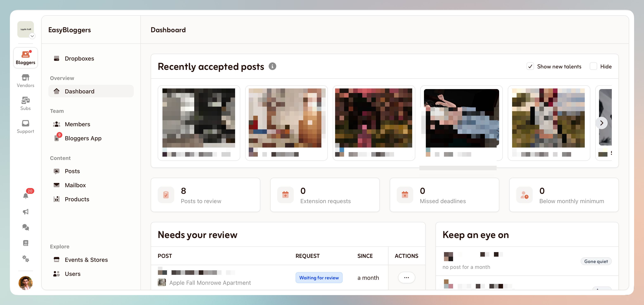Click the SINCE column header

coord(365,256)
